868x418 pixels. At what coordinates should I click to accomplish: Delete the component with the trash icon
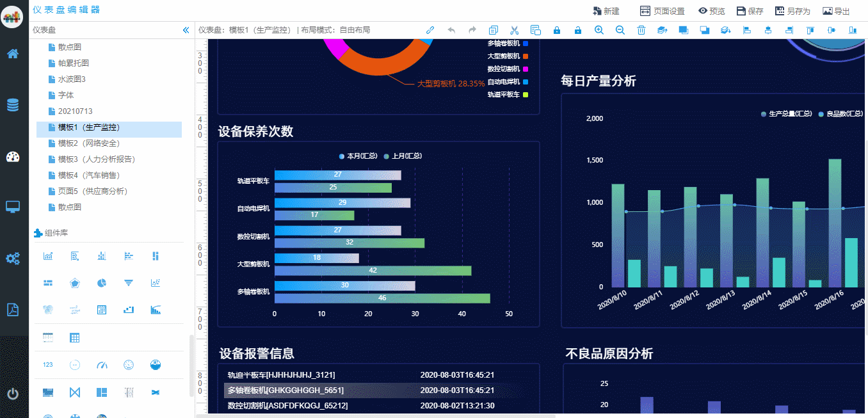pos(641,30)
